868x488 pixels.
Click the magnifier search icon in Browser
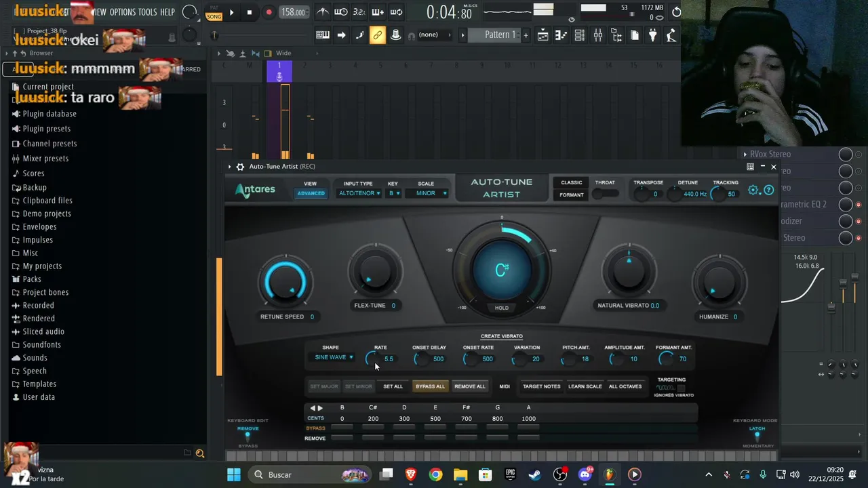200,453
